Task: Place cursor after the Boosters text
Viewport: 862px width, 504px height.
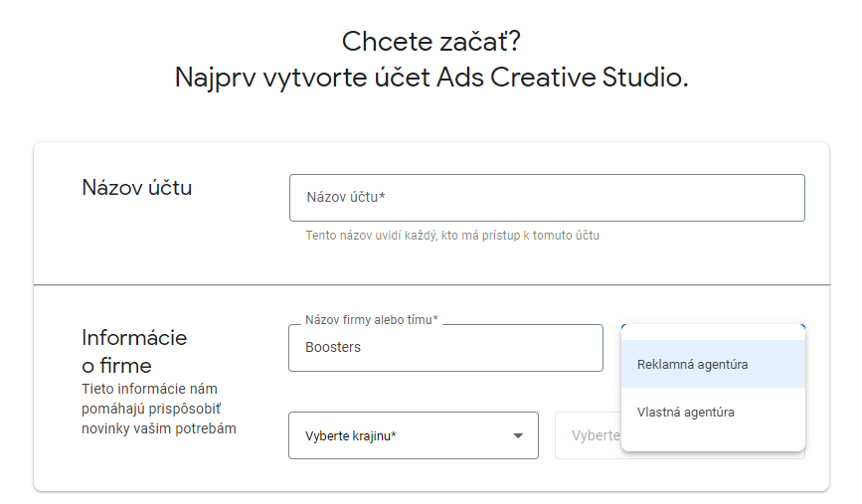Action: [x=362, y=347]
